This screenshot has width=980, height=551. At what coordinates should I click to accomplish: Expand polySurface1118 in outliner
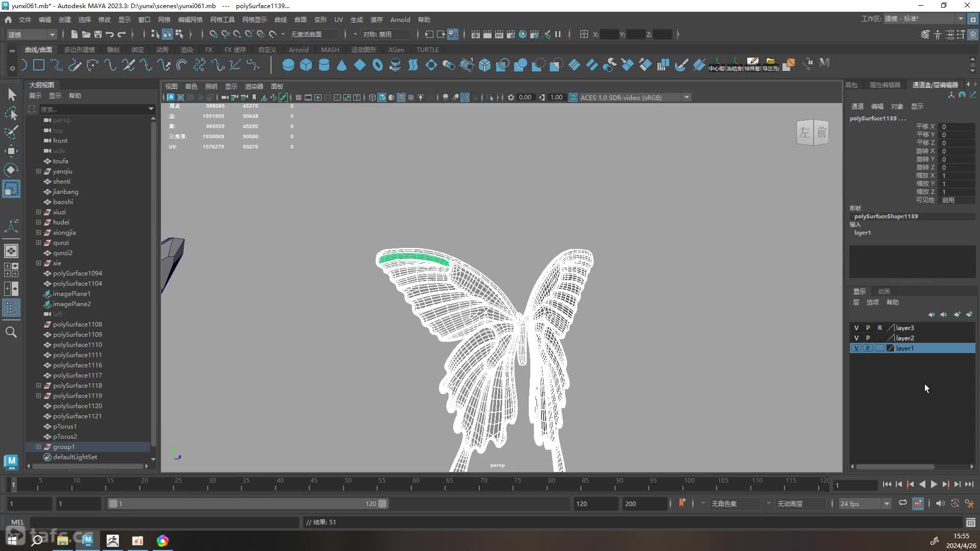[38, 385]
